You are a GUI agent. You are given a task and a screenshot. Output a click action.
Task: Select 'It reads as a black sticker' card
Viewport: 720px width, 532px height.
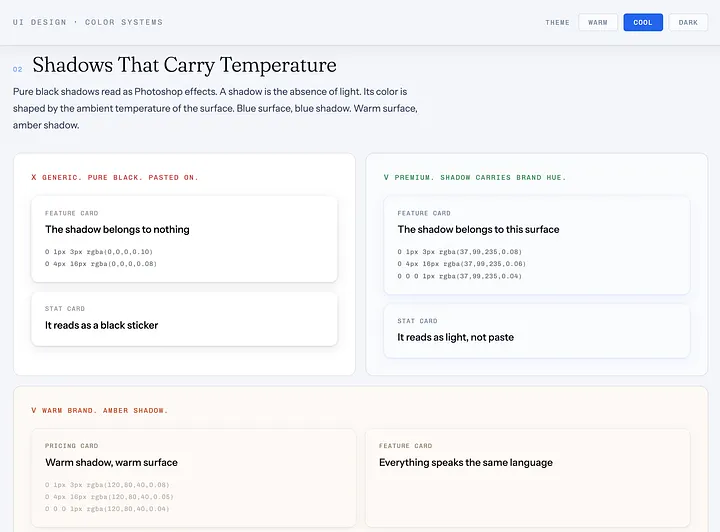tap(184, 319)
